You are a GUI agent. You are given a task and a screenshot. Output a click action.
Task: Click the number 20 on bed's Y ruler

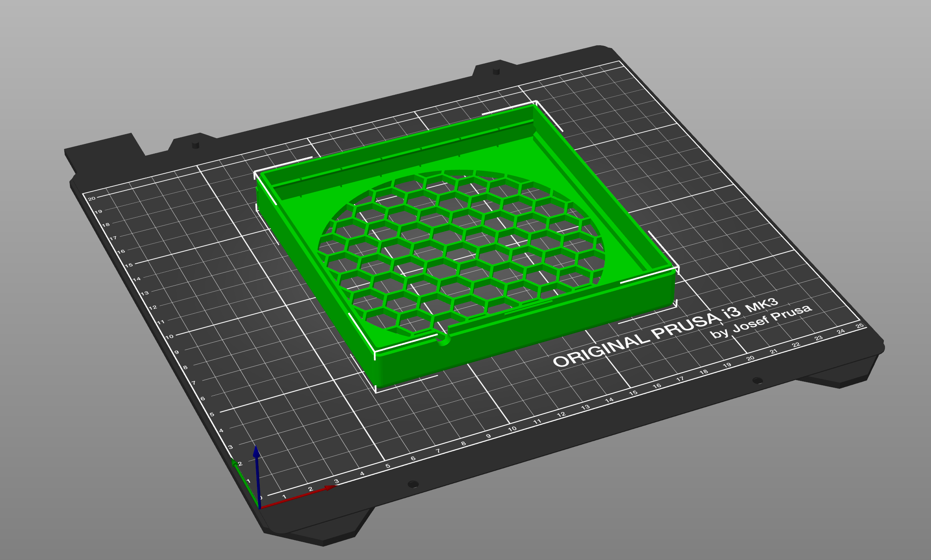pyautogui.click(x=92, y=198)
